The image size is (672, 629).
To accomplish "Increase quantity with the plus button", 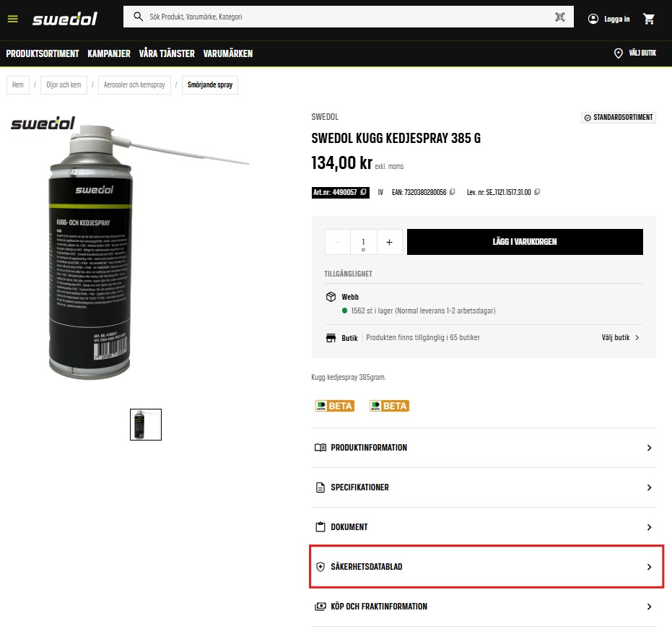I will (389, 242).
